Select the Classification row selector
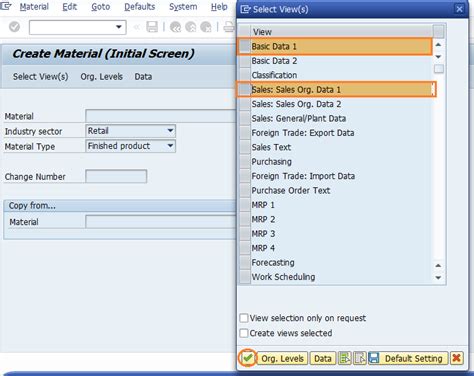This screenshot has height=376, width=474. click(x=245, y=75)
